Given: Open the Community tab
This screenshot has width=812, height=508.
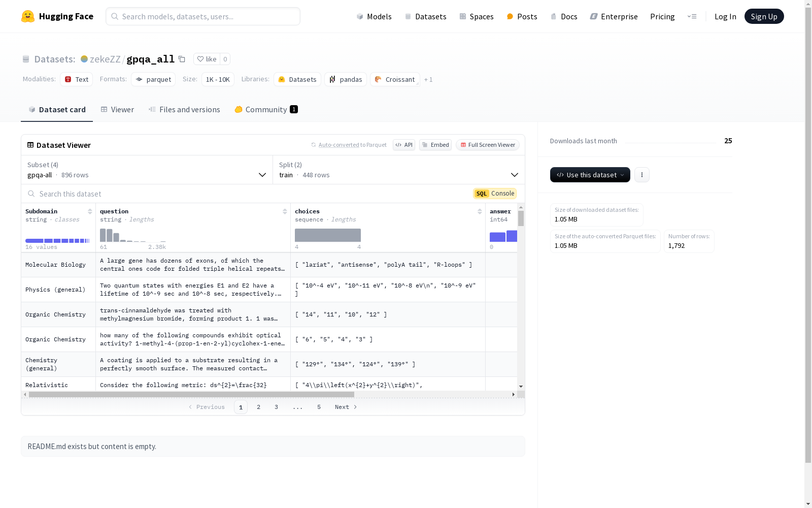Looking at the screenshot, I should (x=266, y=110).
